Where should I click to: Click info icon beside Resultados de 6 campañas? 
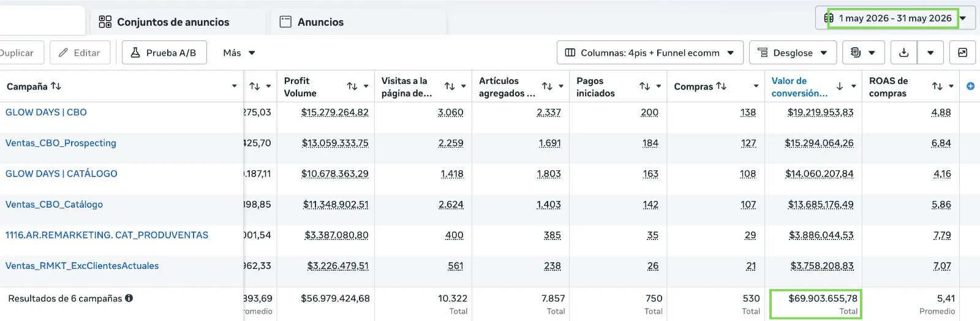pos(129,298)
